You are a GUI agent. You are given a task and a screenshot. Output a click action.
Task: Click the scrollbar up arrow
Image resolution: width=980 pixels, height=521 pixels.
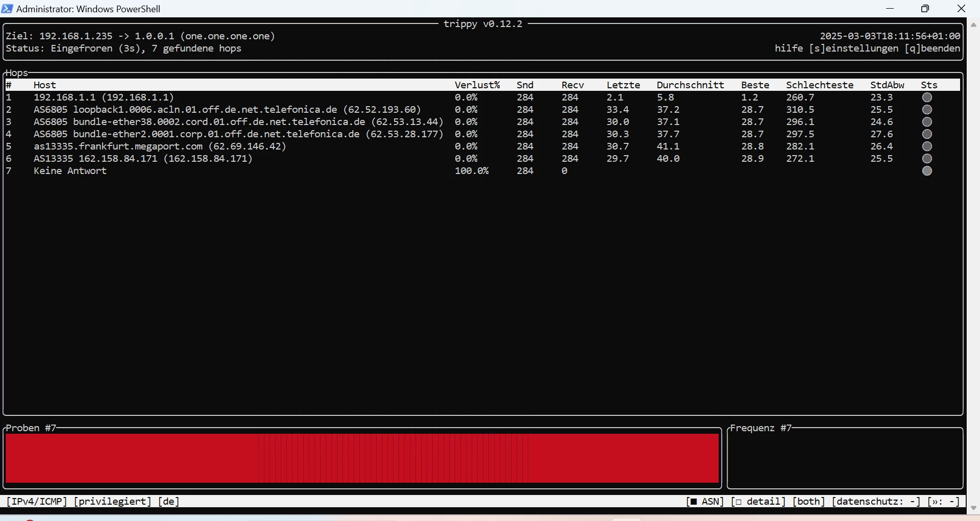[974, 24]
